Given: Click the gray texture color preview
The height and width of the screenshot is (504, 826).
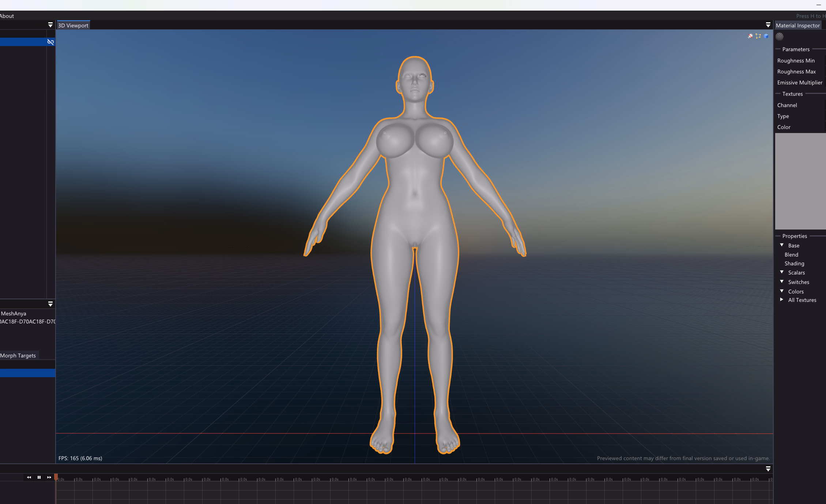Looking at the screenshot, I should pyautogui.click(x=800, y=181).
